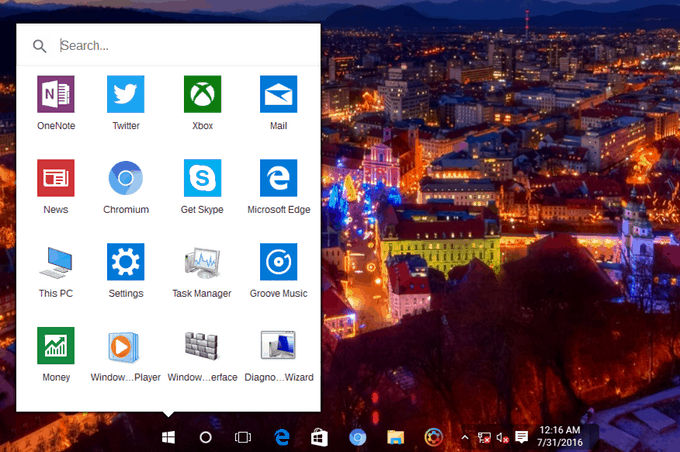Image resolution: width=680 pixels, height=452 pixels.
Task: Click the muted volume tray icon
Action: (502, 438)
